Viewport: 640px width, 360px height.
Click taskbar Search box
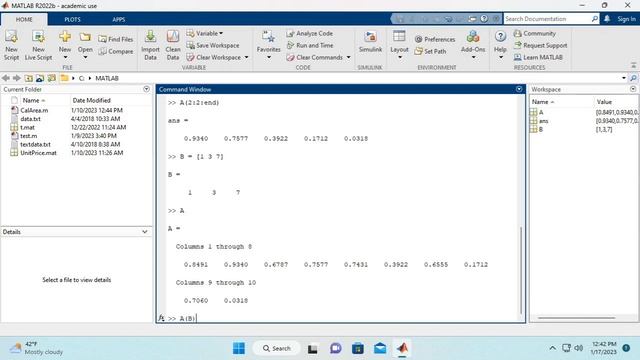click(277, 348)
